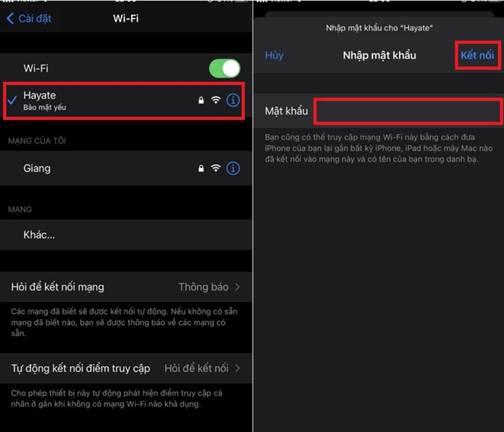
Task: Tap the Giang lock icon
Action: click(x=201, y=168)
